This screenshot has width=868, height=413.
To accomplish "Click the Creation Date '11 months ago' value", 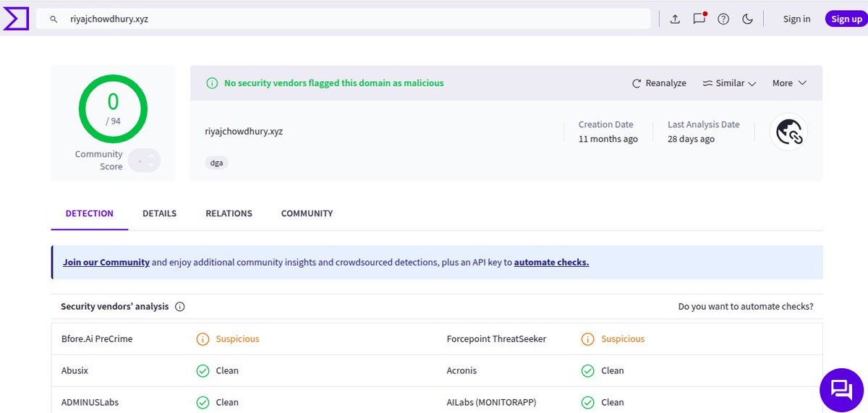I will (x=608, y=139).
